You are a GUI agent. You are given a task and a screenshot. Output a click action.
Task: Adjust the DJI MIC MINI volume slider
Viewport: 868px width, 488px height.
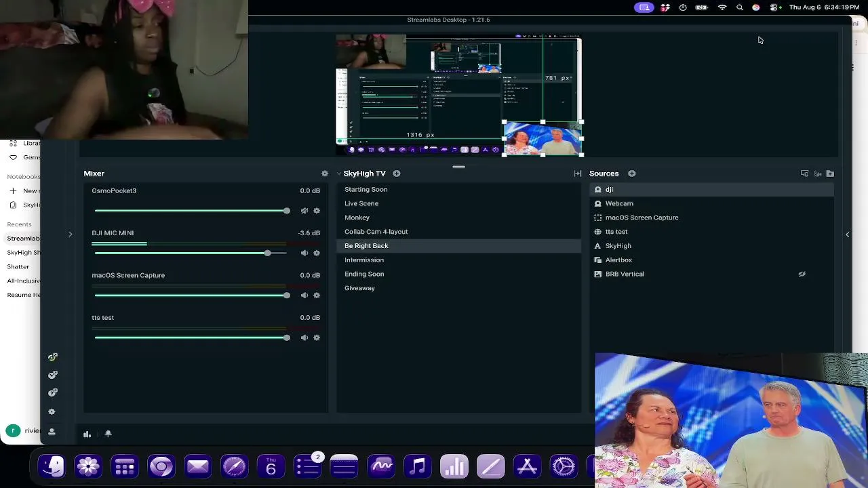click(191, 253)
